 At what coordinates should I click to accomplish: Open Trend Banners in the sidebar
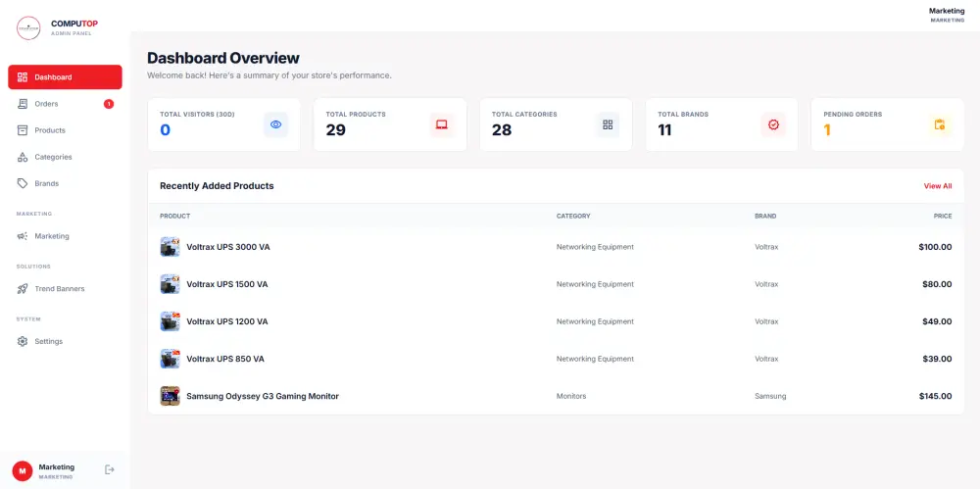[x=65, y=289]
